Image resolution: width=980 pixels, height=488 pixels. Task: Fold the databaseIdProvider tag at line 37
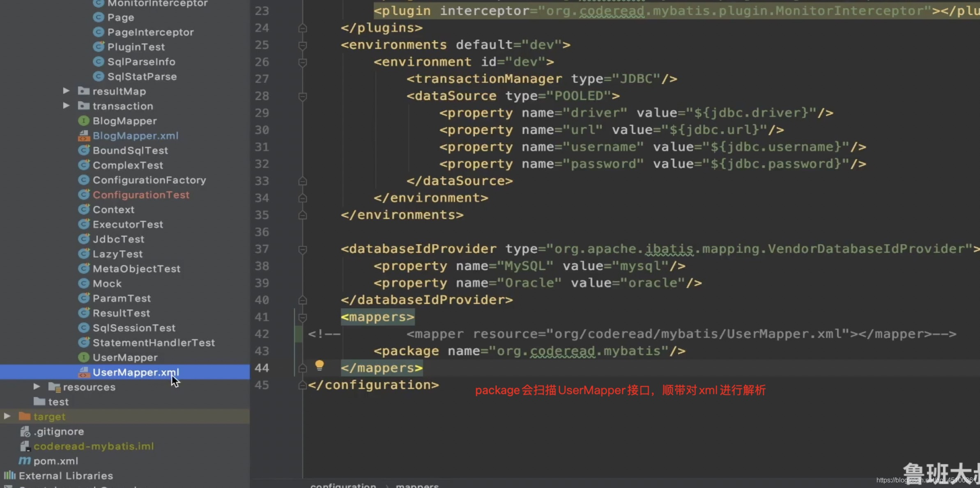tap(303, 249)
